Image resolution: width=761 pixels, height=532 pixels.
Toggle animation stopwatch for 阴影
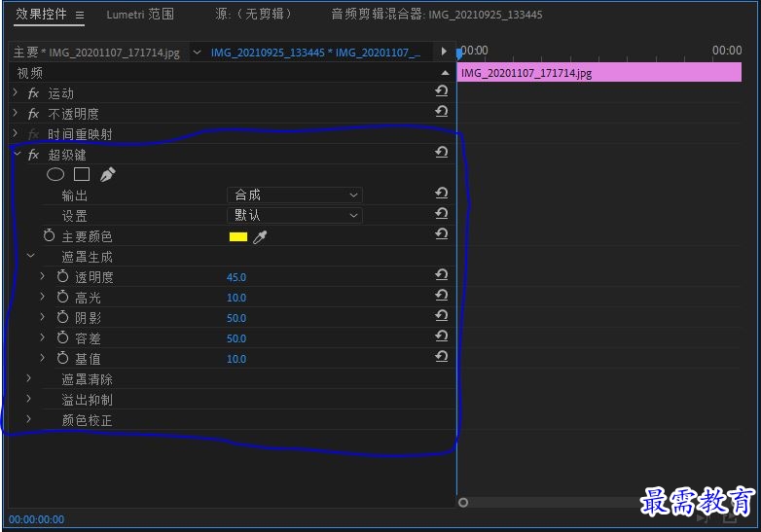pos(62,317)
